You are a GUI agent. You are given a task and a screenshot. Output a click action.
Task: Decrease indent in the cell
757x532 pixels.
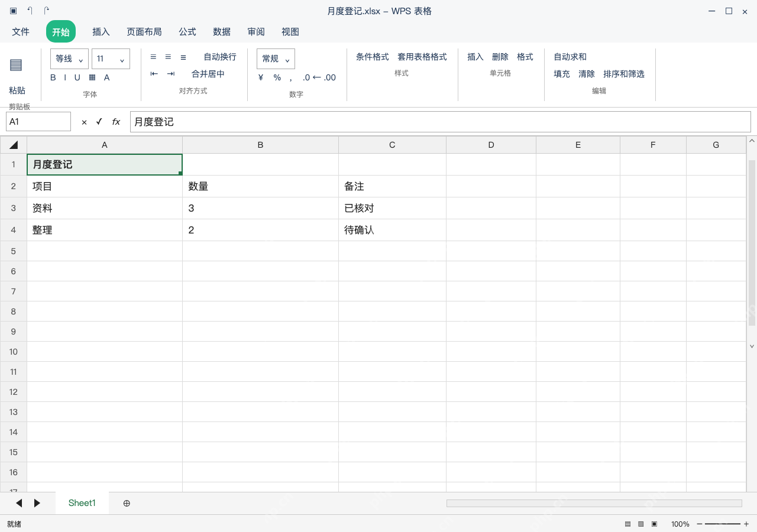154,74
